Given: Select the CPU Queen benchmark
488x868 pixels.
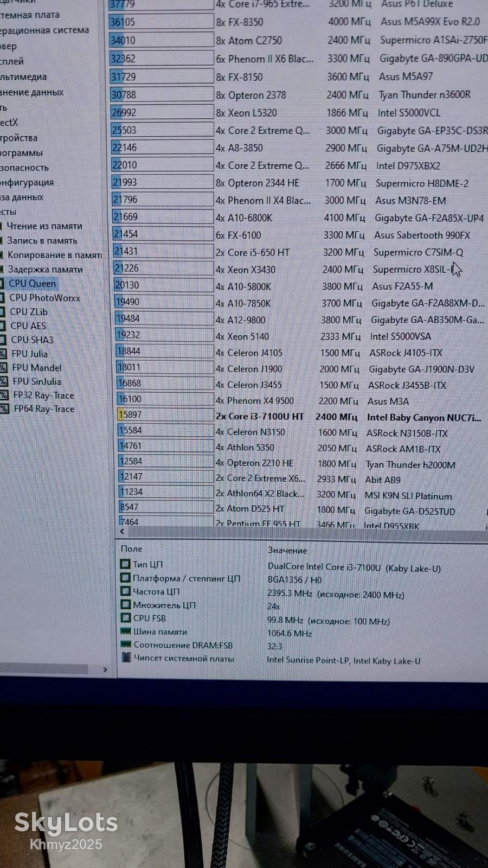Looking at the screenshot, I should click(32, 283).
